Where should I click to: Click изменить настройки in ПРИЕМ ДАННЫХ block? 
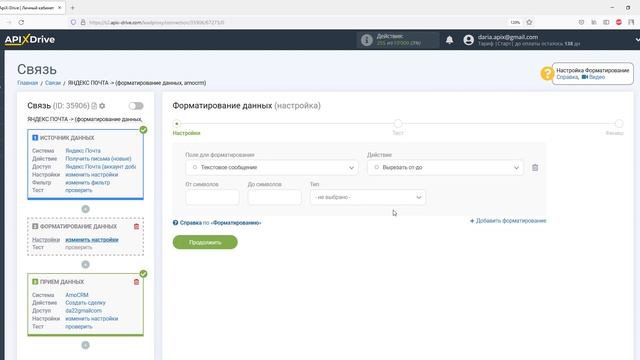point(91,319)
